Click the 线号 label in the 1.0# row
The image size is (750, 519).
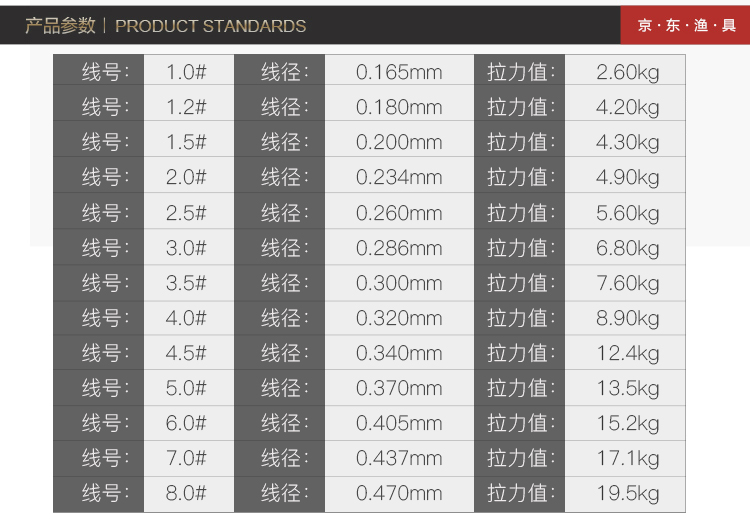105,72
